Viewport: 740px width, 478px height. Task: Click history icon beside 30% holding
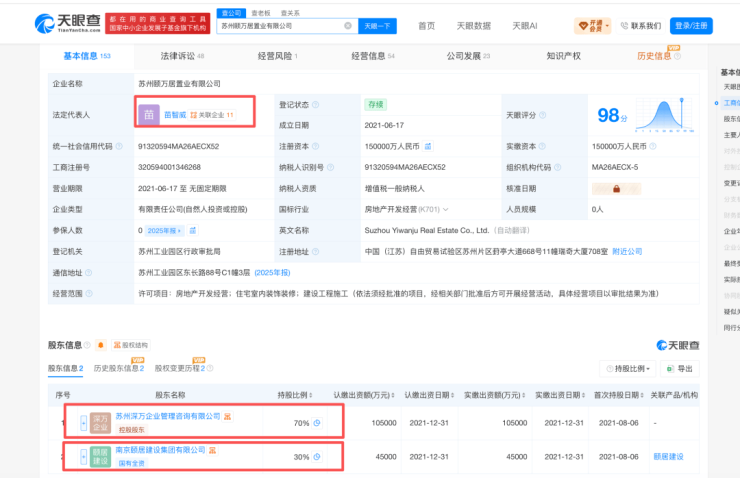tap(317, 457)
